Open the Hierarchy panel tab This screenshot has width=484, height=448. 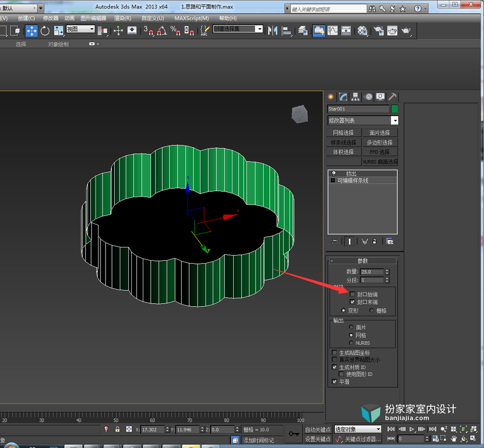click(355, 97)
